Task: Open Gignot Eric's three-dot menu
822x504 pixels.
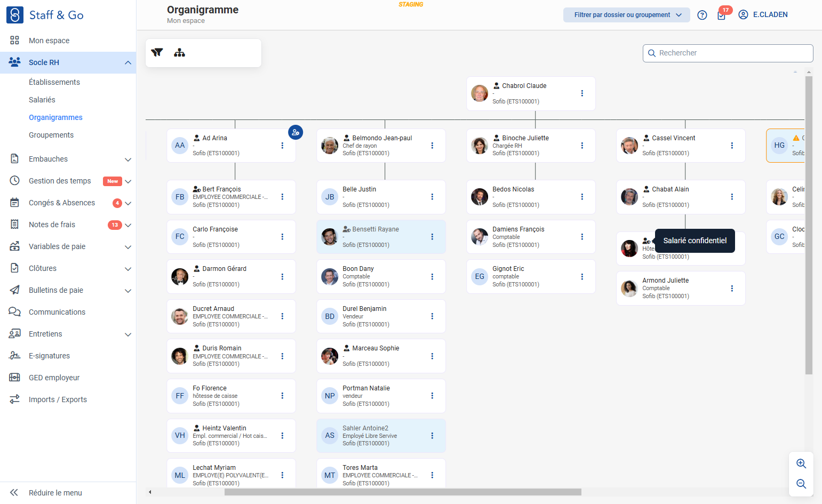Action: click(582, 277)
